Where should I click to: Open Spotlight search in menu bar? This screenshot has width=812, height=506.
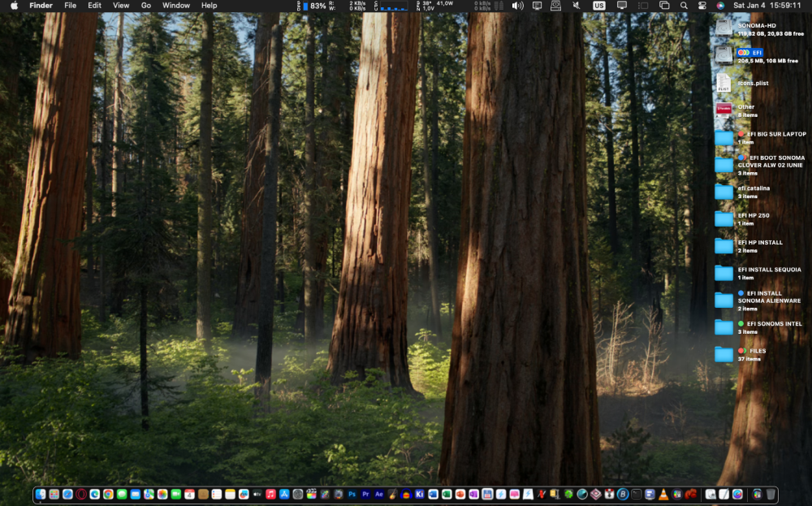684,6
